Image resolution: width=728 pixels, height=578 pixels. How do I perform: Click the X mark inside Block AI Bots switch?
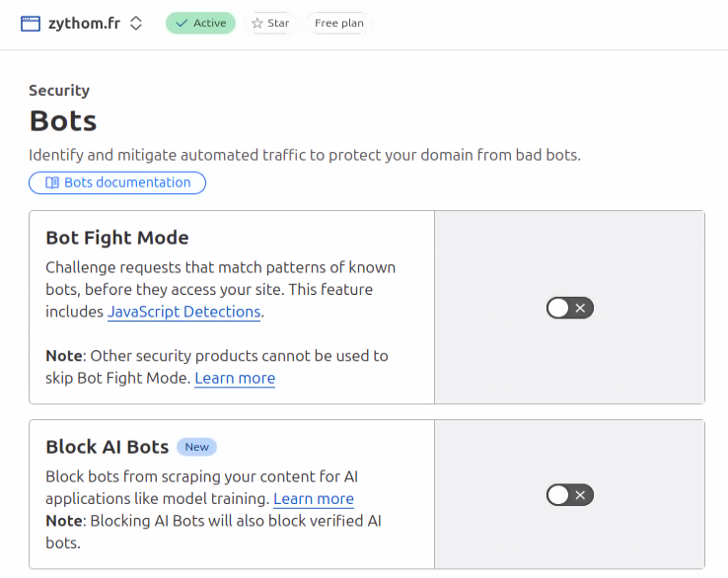click(580, 495)
